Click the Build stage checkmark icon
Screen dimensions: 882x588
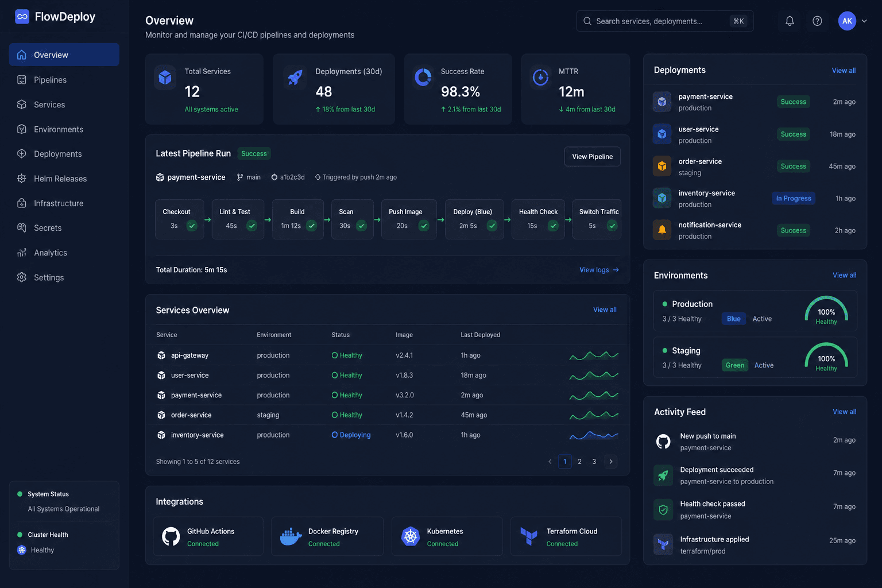click(312, 226)
